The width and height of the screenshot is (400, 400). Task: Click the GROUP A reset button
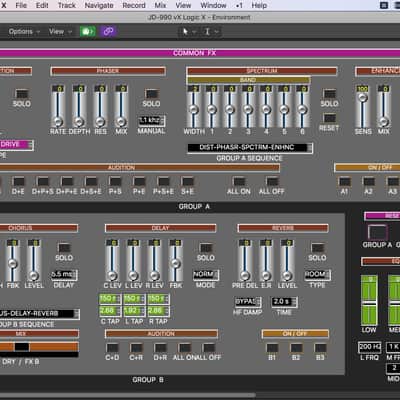click(x=377, y=232)
